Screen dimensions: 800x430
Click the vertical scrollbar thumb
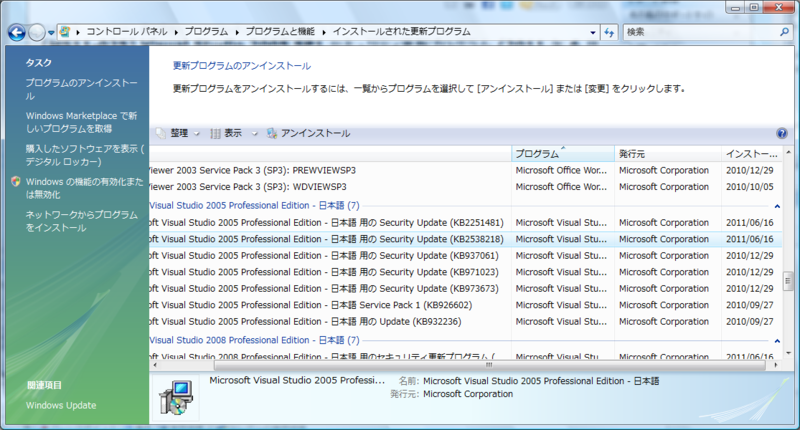(x=788, y=281)
